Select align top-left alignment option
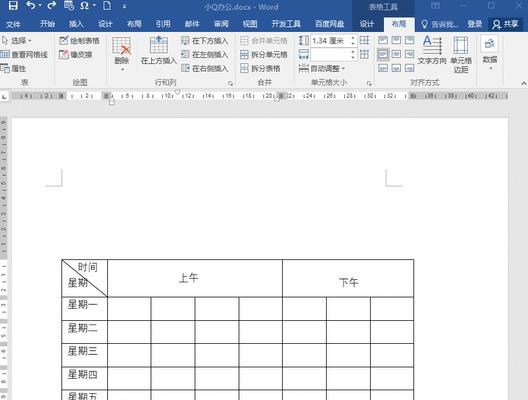 click(x=383, y=40)
